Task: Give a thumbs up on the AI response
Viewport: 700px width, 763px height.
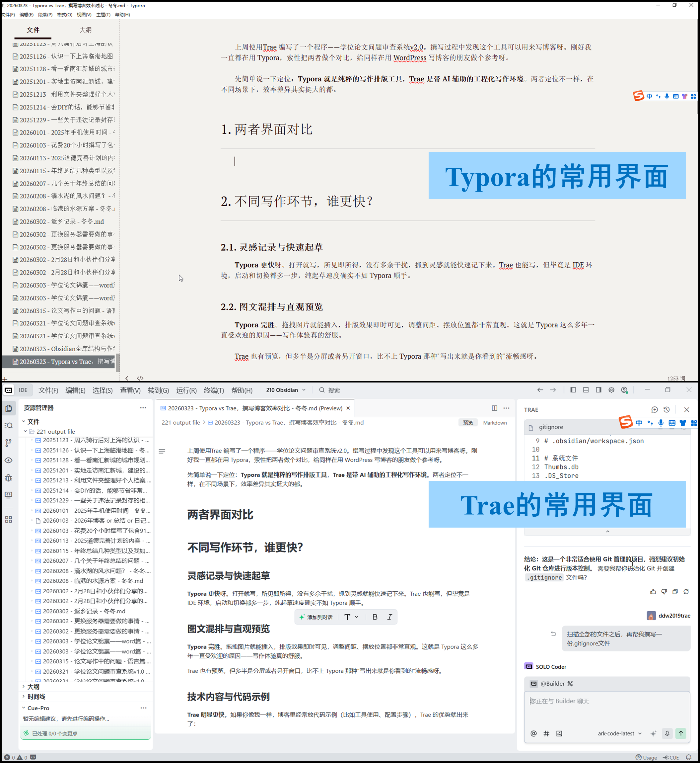Action: [x=653, y=591]
